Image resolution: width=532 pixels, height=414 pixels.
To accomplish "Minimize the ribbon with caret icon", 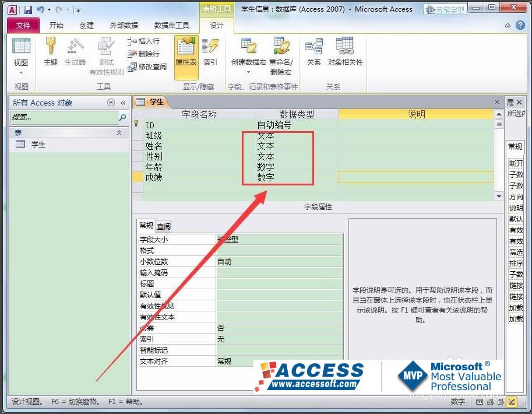I will tap(508, 25).
